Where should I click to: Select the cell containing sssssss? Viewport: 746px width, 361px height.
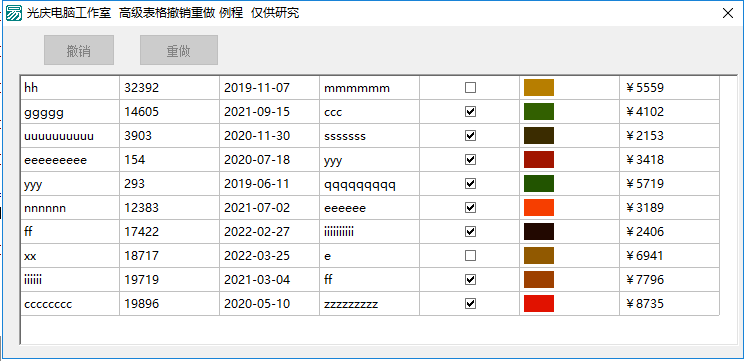click(x=369, y=136)
